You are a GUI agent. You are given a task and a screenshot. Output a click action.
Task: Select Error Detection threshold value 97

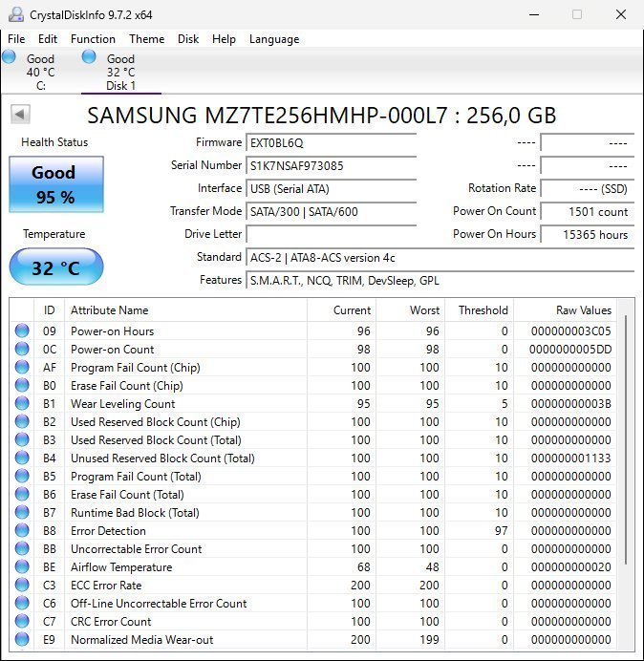(x=501, y=531)
